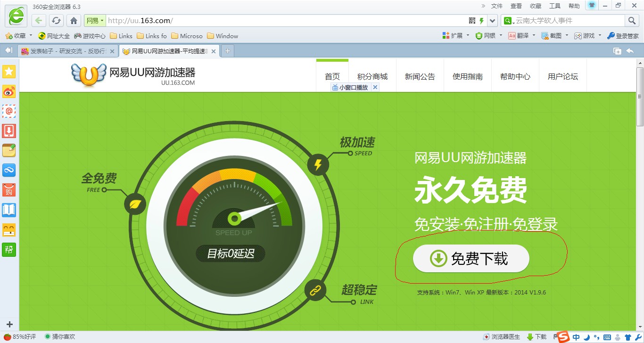The width and height of the screenshot is (644, 343).
Task: Open the Links fo bookmark folder
Action: 152,36
